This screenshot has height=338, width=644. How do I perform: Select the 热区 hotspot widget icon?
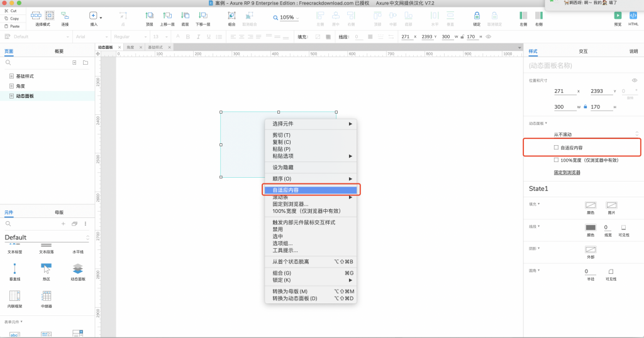(x=46, y=268)
